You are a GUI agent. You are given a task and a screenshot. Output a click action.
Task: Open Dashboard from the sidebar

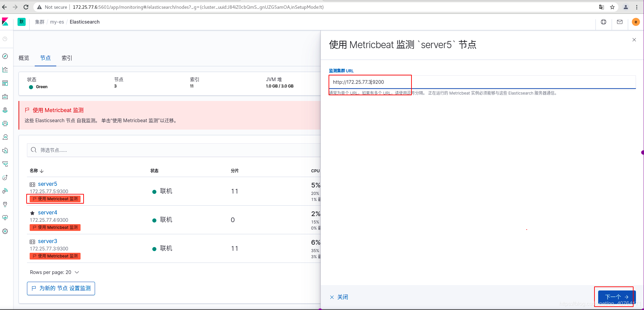click(x=5, y=83)
